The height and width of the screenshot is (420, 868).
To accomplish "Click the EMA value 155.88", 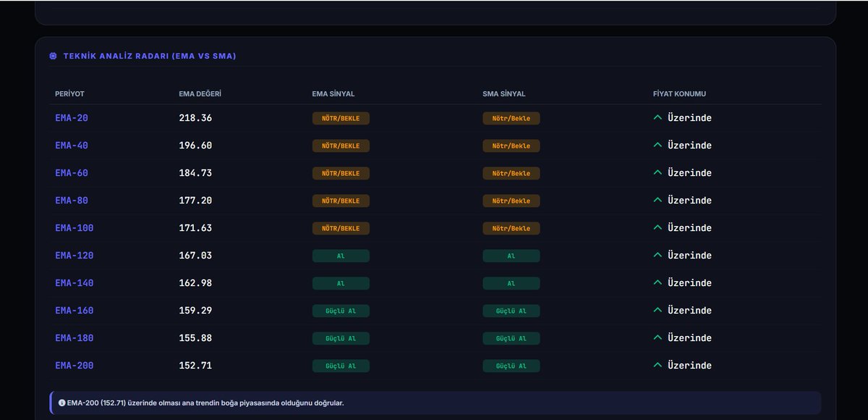I will [195, 338].
